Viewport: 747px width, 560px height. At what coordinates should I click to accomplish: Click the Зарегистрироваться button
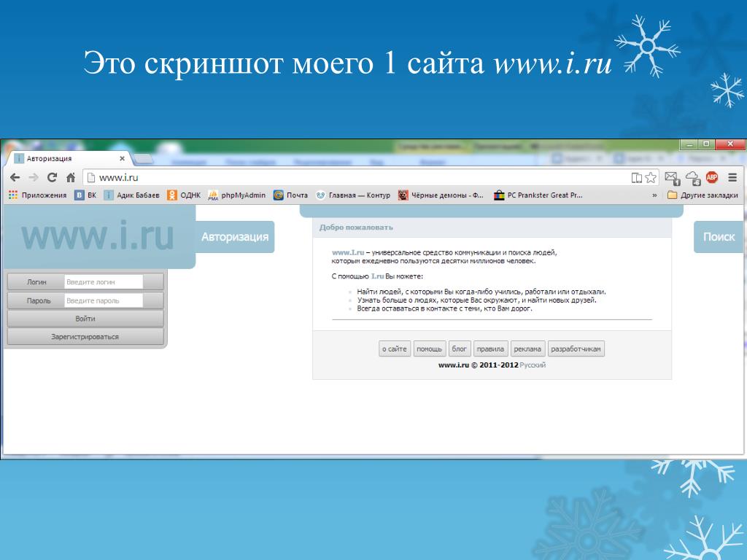tap(85, 337)
